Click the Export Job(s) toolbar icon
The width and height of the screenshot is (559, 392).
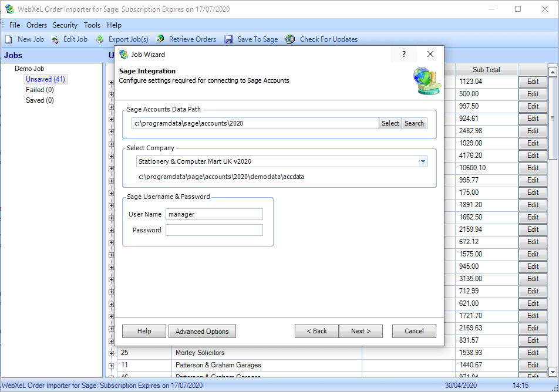point(100,39)
